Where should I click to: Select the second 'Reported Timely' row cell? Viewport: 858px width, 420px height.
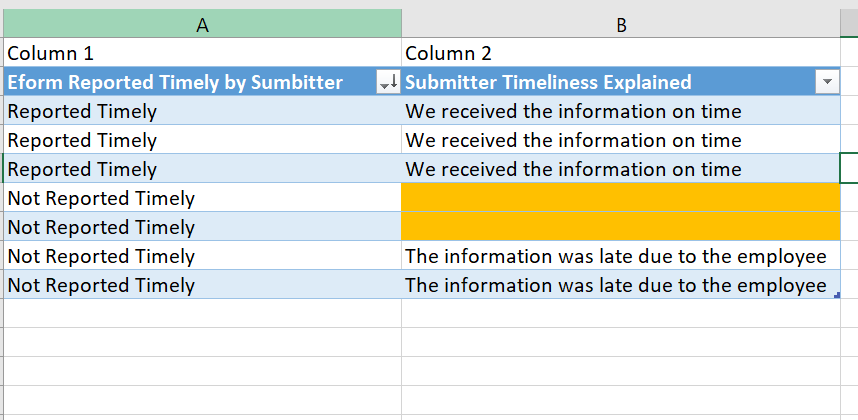click(202, 140)
